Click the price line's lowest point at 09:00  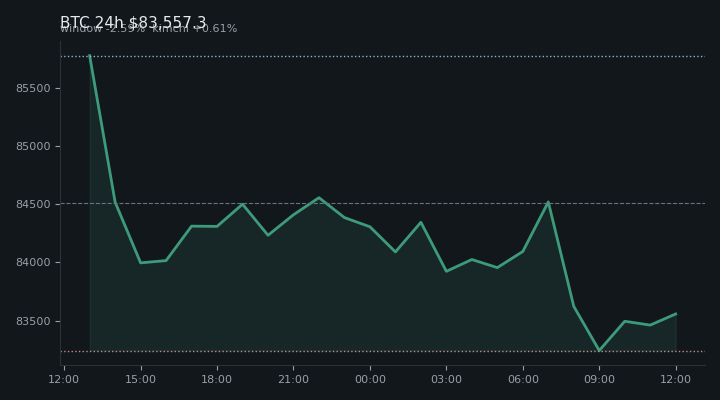pyautogui.click(x=599, y=350)
